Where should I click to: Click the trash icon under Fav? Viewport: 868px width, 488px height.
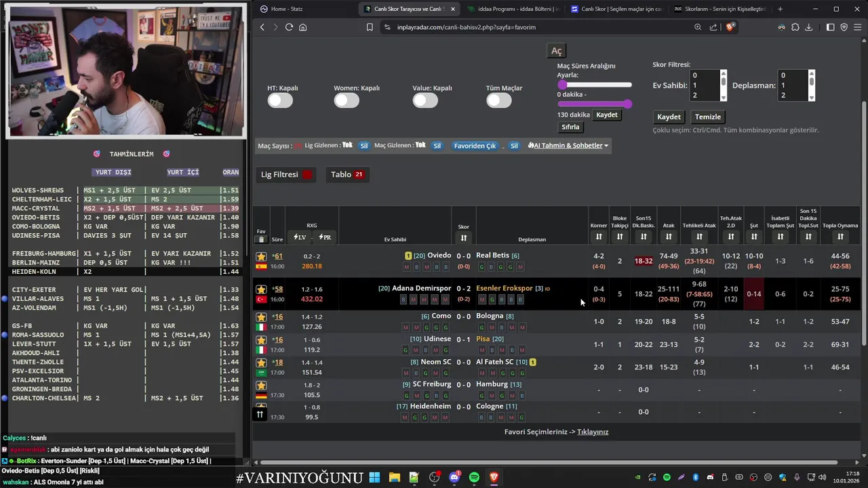pos(261,239)
